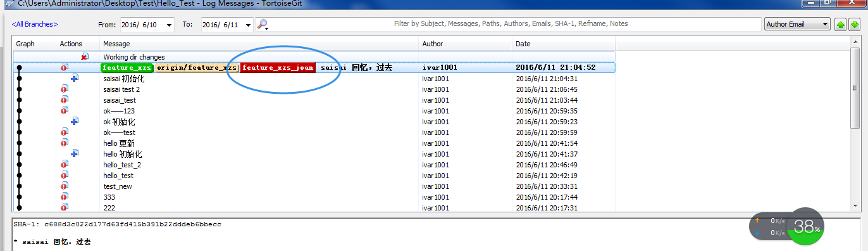Click the green 38% memory widget
Screen dimensions: 868x251
pos(805,226)
